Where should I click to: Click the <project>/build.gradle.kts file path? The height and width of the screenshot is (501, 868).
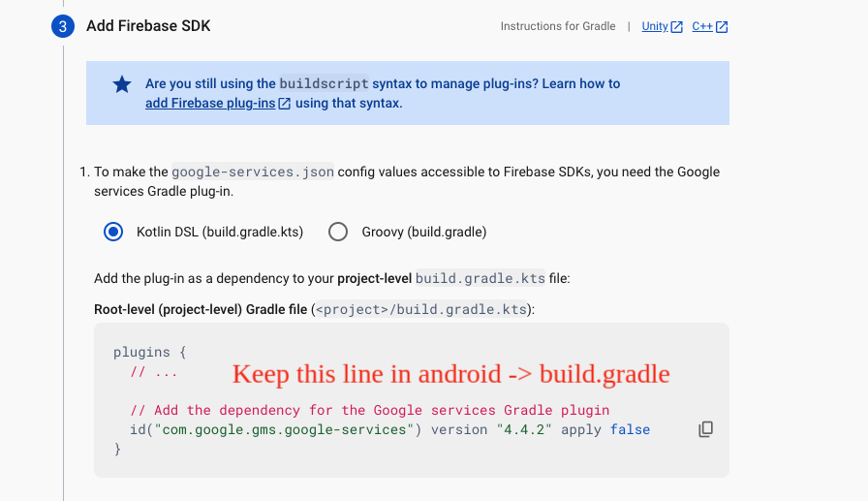tap(421, 310)
